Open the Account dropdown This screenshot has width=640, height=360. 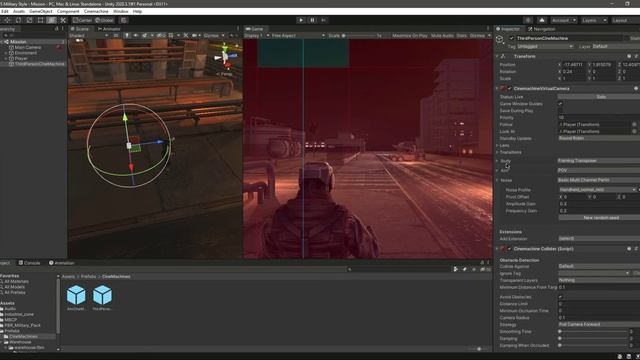pyautogui.click(x=563, y=20)
